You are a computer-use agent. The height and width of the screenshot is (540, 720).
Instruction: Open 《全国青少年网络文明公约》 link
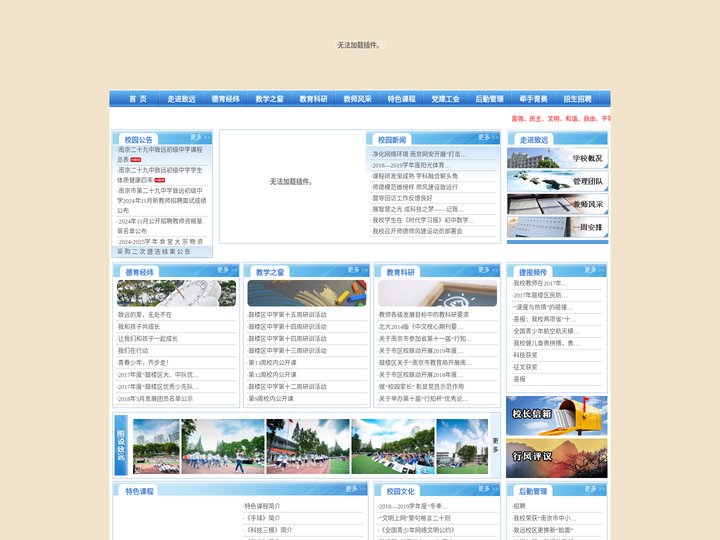[416, 529]
